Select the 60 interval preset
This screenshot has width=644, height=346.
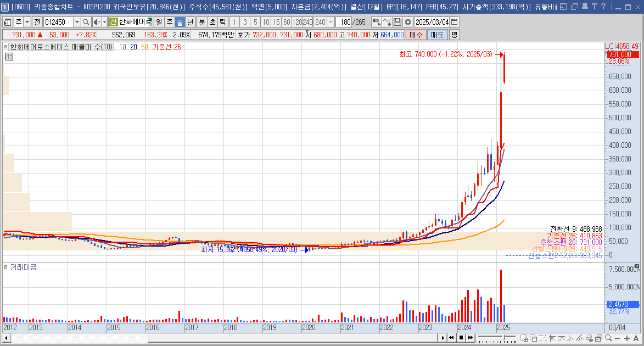coord(287,22)
